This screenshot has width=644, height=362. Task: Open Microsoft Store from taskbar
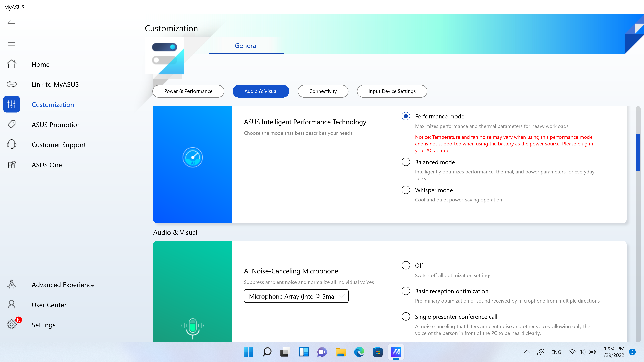tap(378, 352)
